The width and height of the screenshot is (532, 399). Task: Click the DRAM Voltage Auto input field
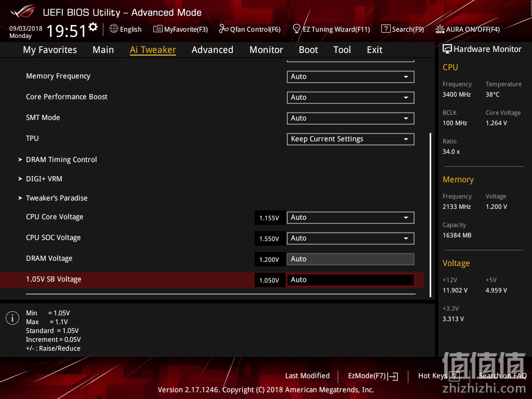tap(351, 259)
